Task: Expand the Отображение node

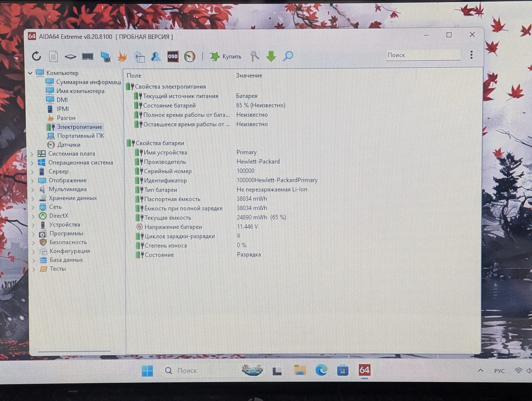Action: click(x=32, y=181)
